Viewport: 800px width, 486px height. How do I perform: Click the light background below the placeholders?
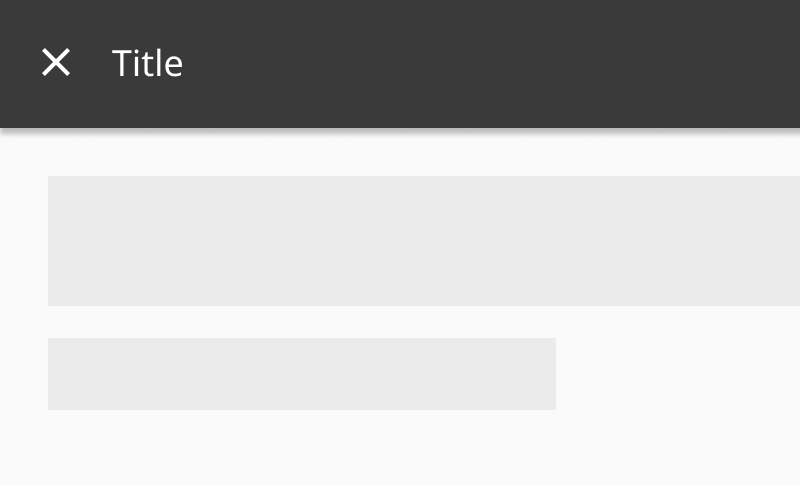(400, 450)
